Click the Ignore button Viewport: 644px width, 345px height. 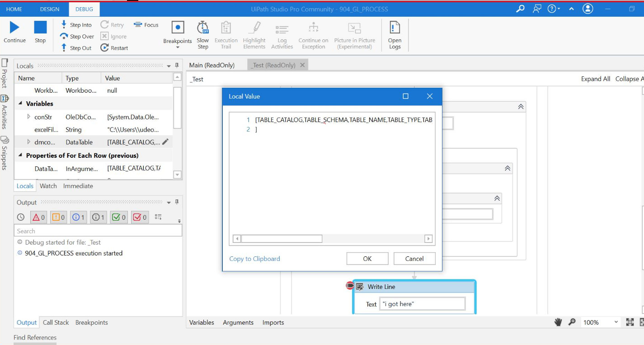(113, 37)
